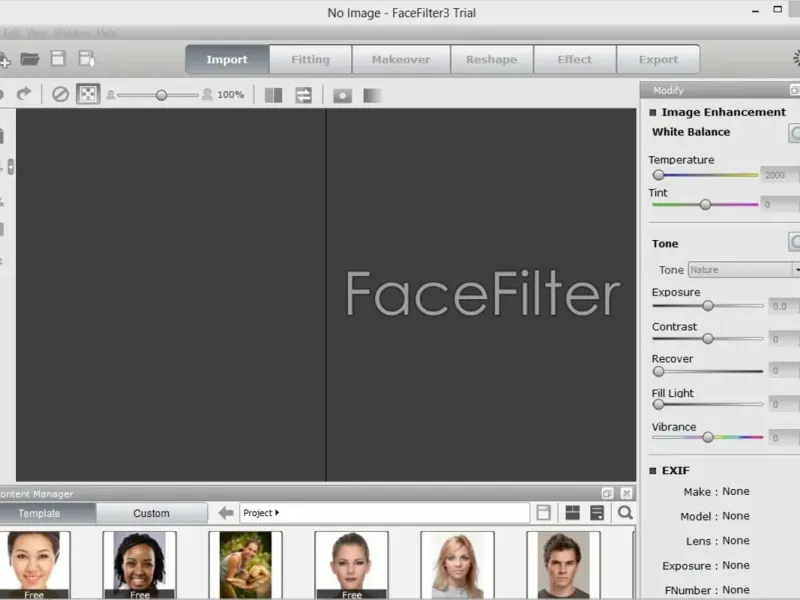
Task: Click the swap before/after arrows icon
Action: coord(304,95)
